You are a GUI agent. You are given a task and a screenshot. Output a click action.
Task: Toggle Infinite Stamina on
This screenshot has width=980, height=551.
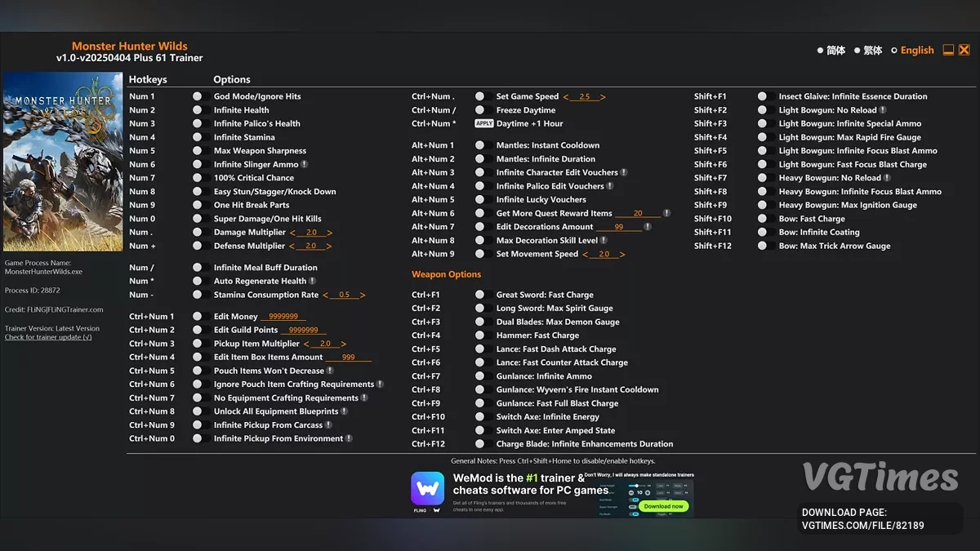[197, 137]
